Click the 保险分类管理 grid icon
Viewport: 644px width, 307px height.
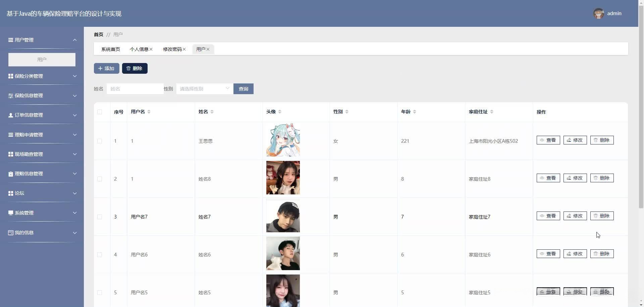pyautogui.click(x=11, y=76)
